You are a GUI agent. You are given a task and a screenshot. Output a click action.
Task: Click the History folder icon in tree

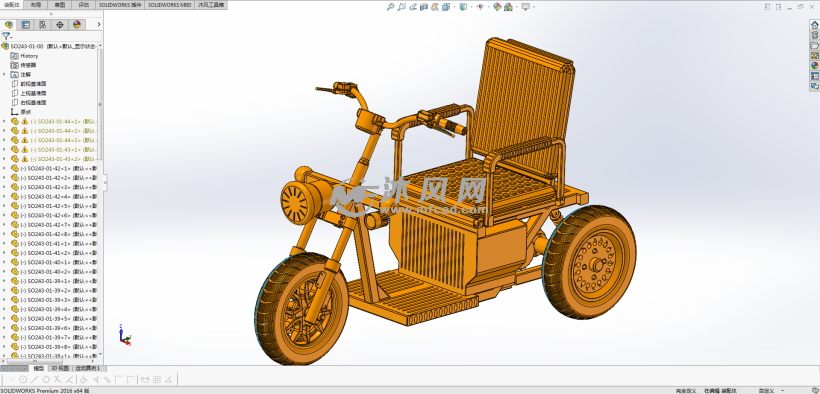pos(15,55)
